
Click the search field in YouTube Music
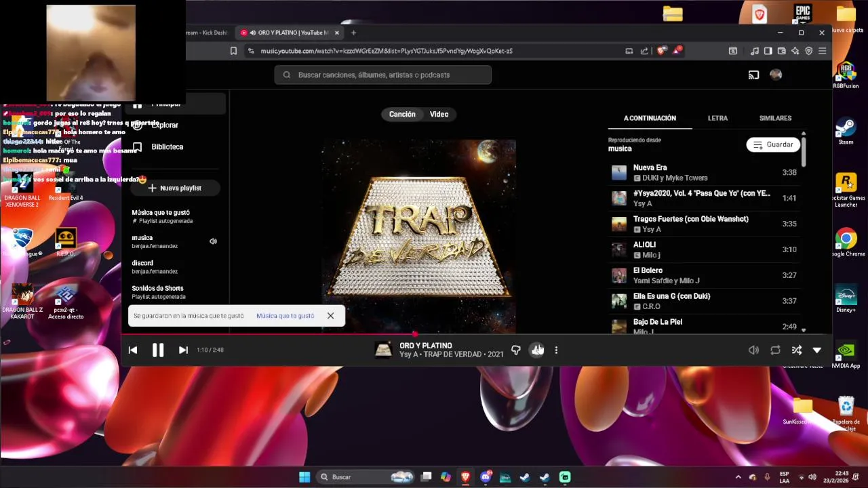point(383,75)
